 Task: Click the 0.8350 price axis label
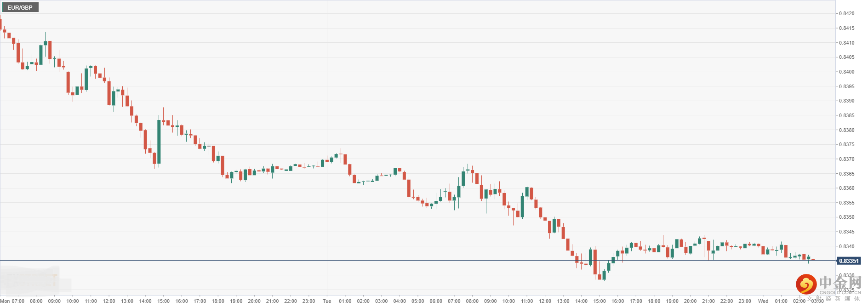coord(846,217)
